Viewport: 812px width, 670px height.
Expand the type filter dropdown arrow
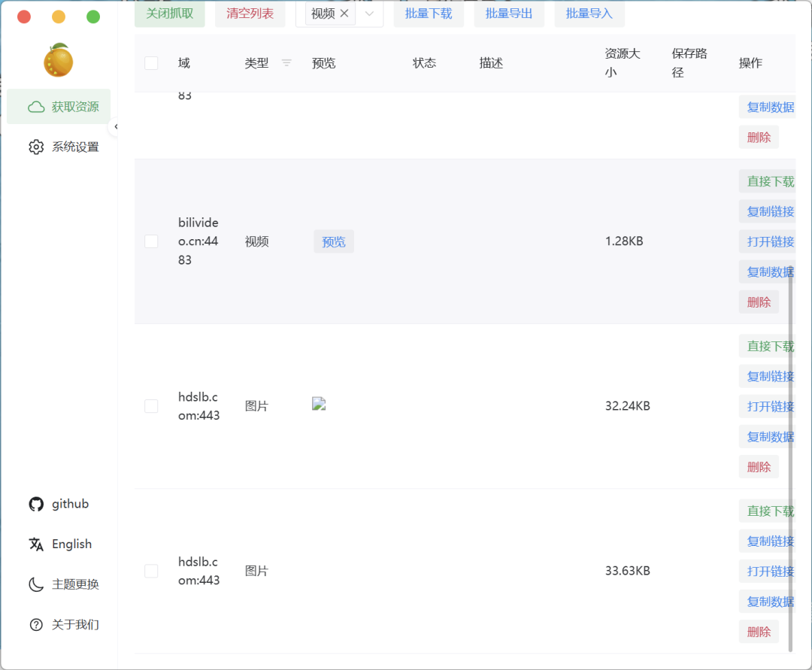click(369, 14)
